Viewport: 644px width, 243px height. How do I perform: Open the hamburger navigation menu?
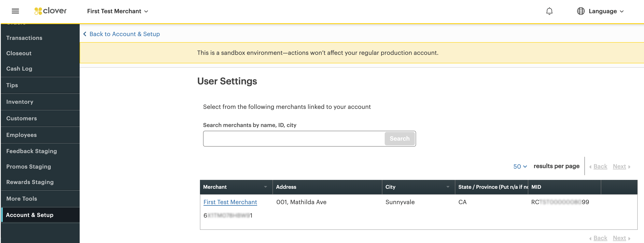[x=15, y=11]
